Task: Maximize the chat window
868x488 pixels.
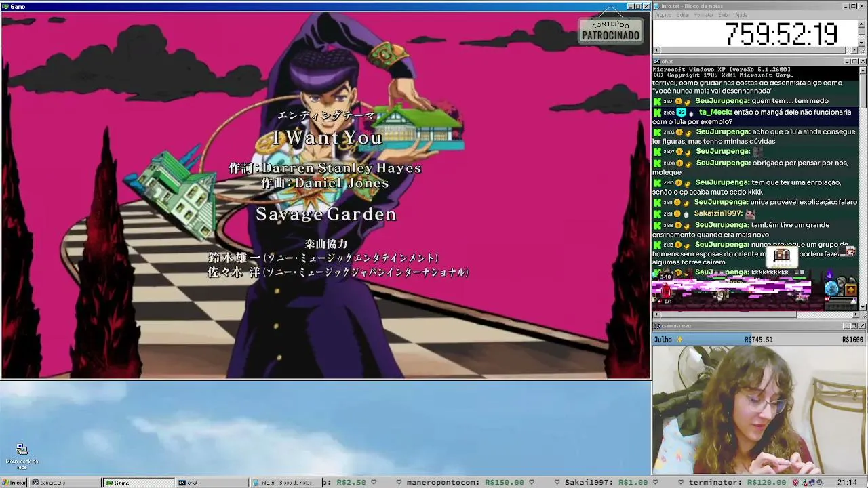Action: point(854,61)
